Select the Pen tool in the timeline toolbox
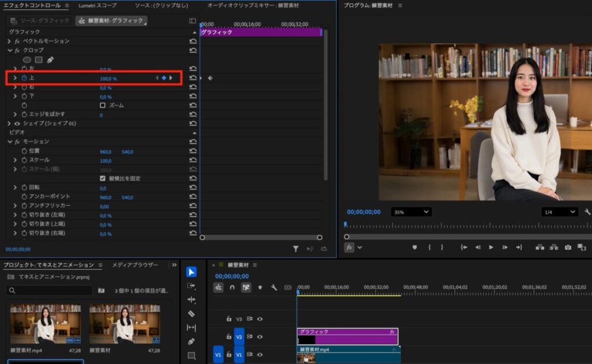This screenshot has width=592, height=364. point(191,341)
